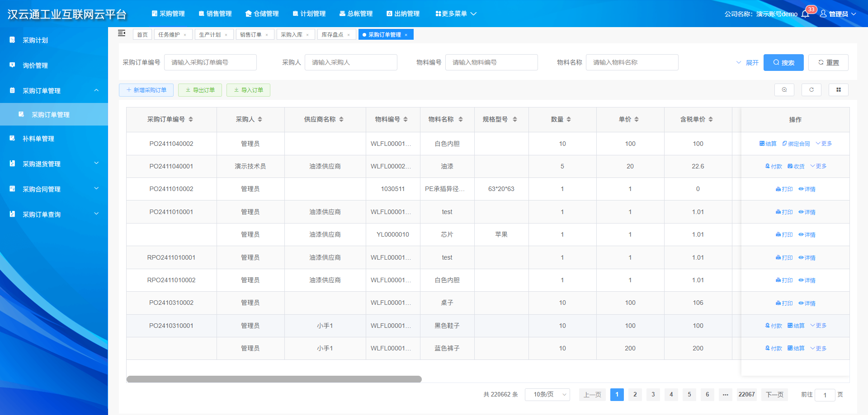
Task: Collapse the sidebar with the hamburger icon
Action: [x=122, y=33]
